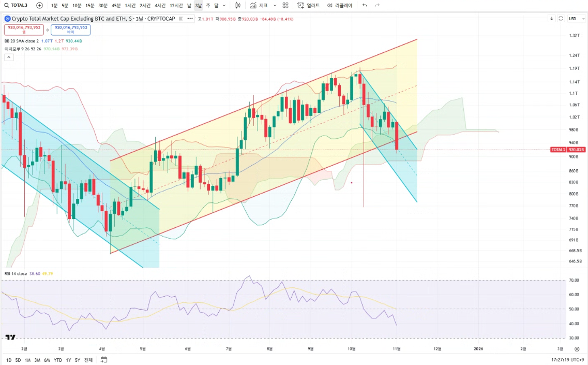Set date range to 1D

[x=9, y=360]
